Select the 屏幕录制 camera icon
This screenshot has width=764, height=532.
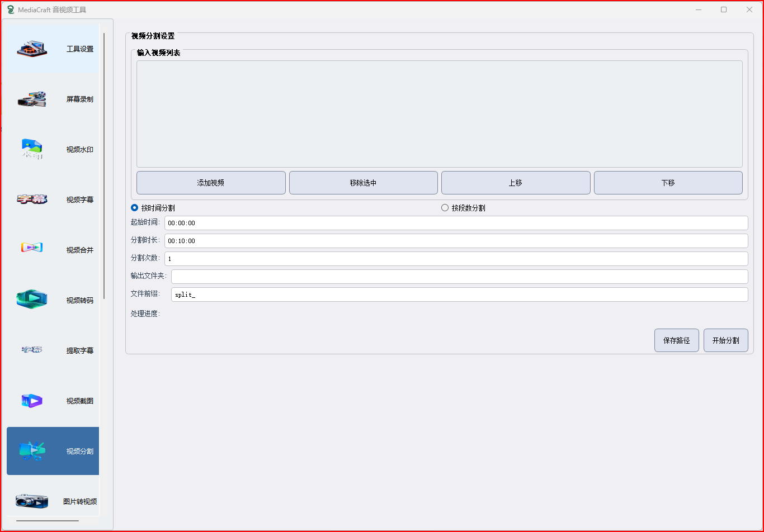[32, 99]
